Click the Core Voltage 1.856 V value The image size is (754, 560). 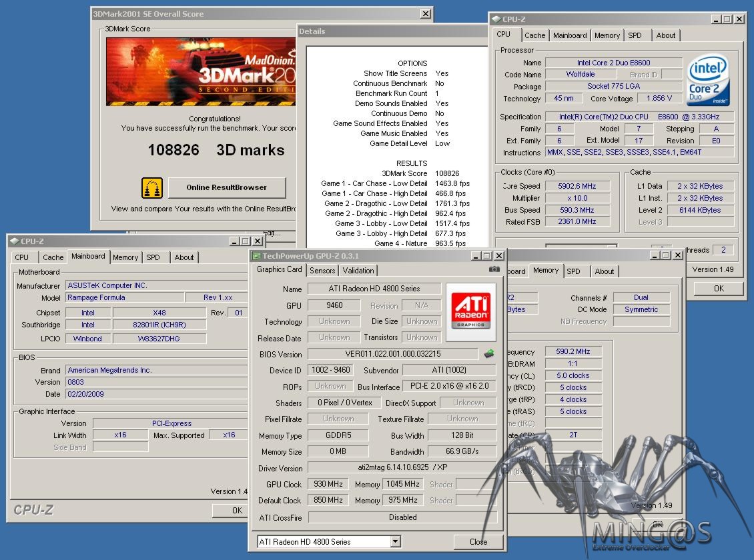[x=659, y=98]
